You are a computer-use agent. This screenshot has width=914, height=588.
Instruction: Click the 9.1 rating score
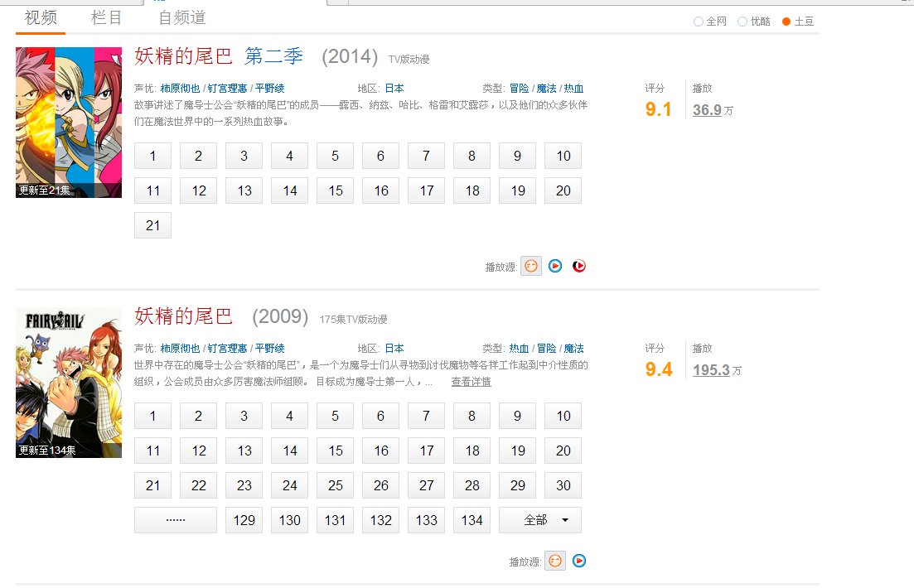(658, 109)
